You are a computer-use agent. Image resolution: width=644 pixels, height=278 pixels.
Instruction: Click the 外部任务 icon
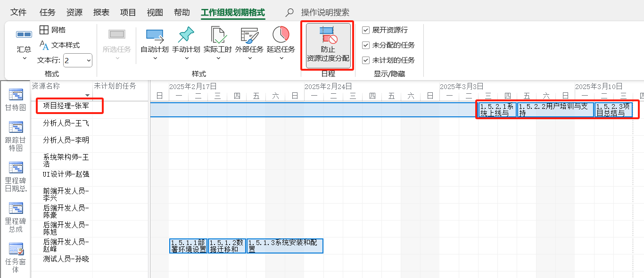coord(249,34)
